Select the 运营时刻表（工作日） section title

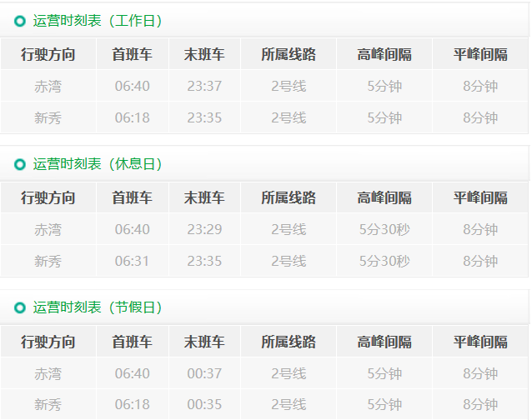pyautogui.click(x=98, y=22)
